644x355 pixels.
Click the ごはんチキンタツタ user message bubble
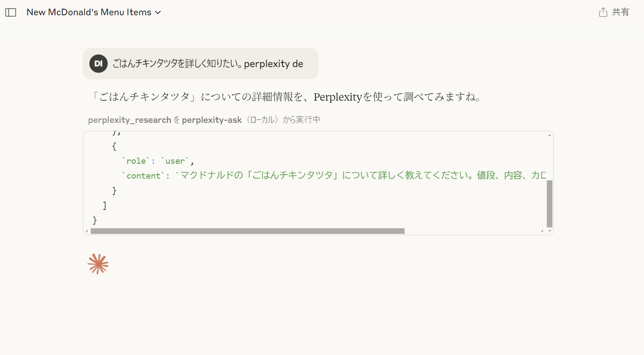pyautogui.click(x=201, y=63)
